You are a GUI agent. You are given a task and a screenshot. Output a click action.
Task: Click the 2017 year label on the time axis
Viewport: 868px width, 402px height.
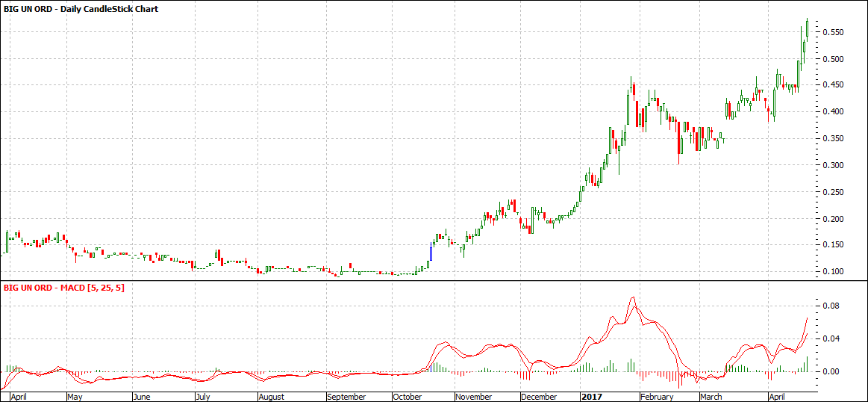[x=591, y=397]
